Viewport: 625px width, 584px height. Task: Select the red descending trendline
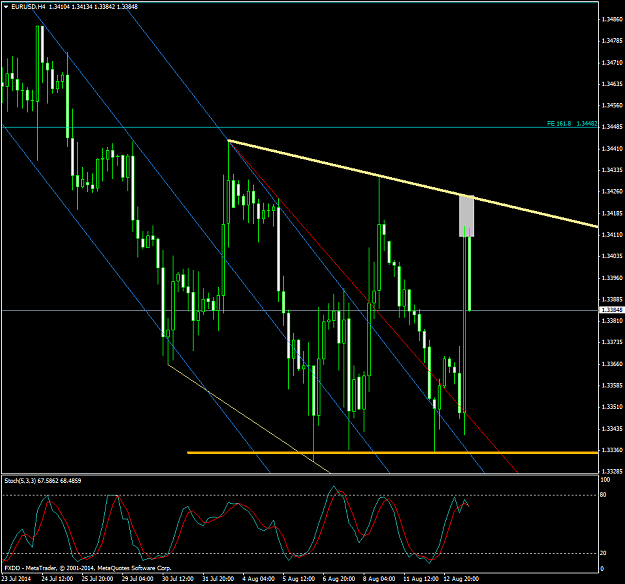tap(373, 307)
